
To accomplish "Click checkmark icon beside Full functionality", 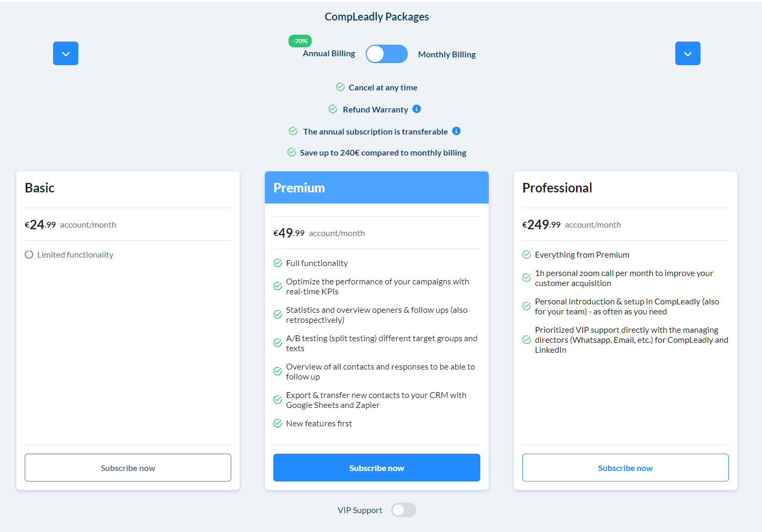I will (x=278, y=263).
